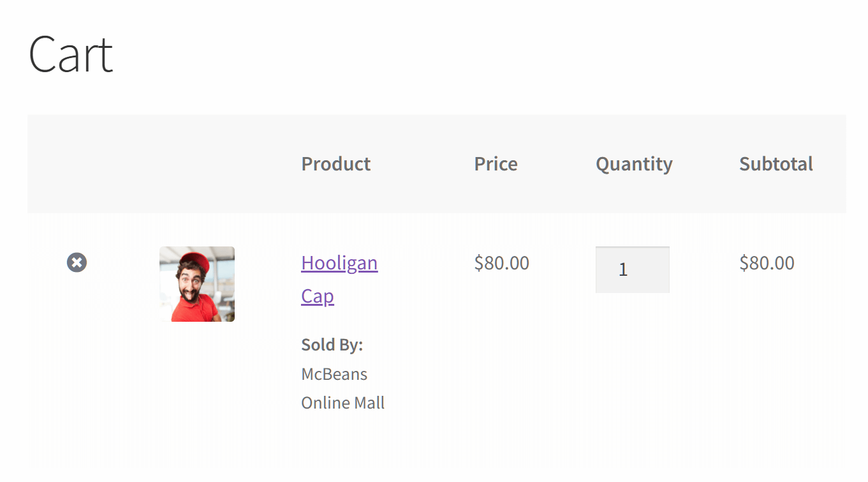Image resolution: width=868 pixels, height=482 pixels.
Task: Click the 'Sold By:' label
Action: [332, 345]
